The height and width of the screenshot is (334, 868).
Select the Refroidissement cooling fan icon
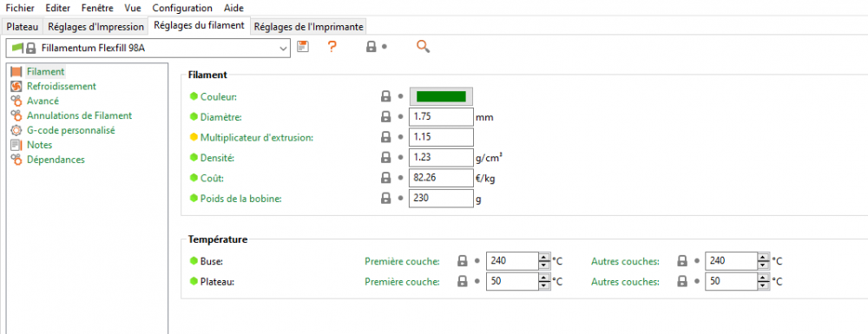[x=16, y=86]
